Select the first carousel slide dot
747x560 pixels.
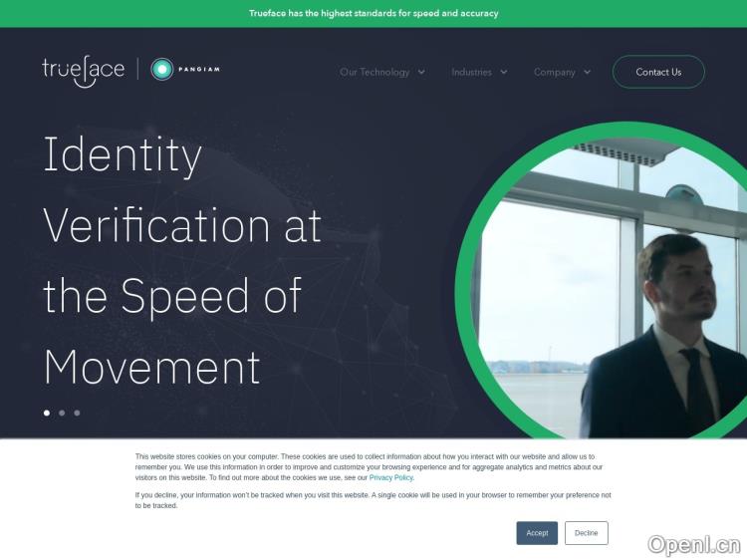point(47,413)
